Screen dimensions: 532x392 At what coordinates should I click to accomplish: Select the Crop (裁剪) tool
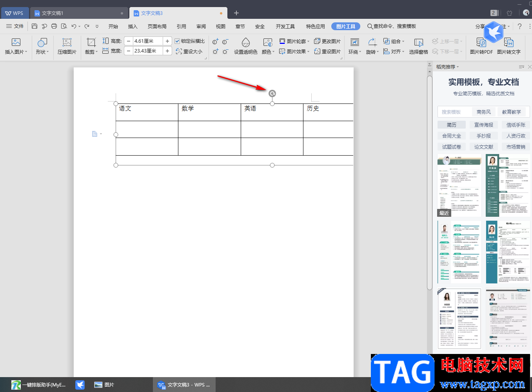pos(91,46)
